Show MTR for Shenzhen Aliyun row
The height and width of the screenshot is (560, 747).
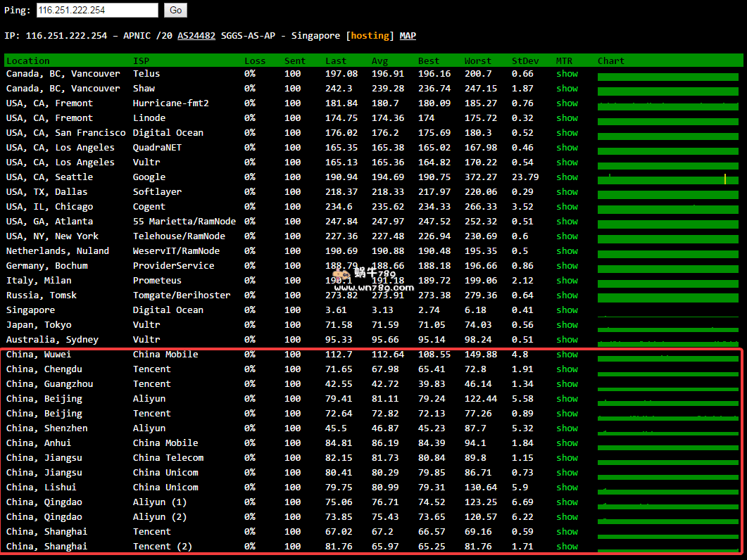coord(567,428)
